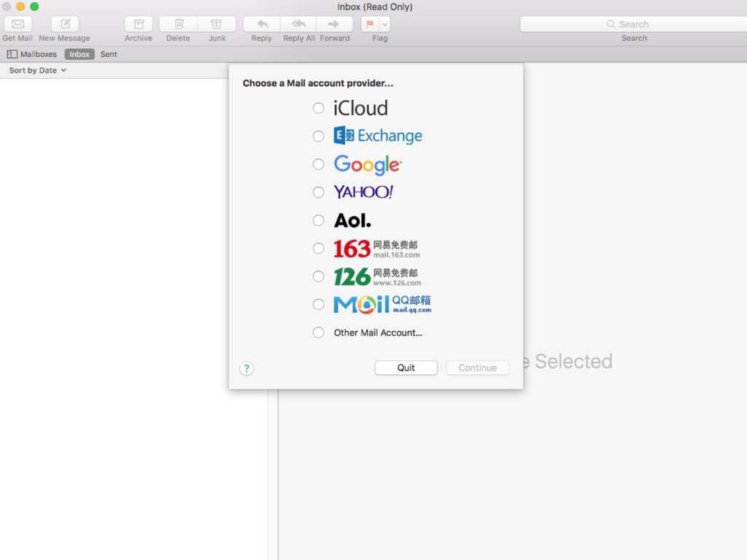Click the Search input field

tap(634, 24)
